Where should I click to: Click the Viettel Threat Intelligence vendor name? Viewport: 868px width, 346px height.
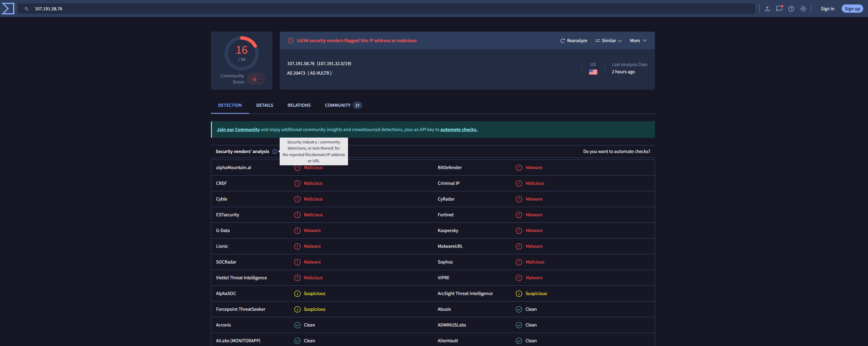click(241, 278)
